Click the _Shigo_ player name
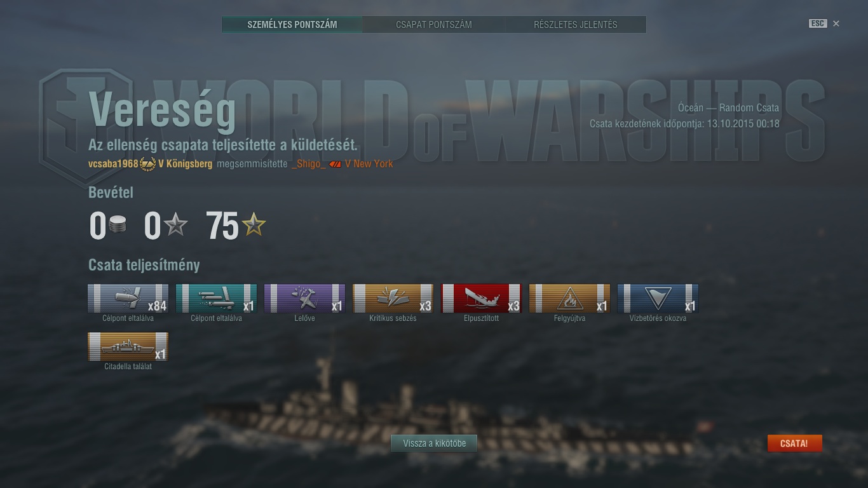 point(309,164)
